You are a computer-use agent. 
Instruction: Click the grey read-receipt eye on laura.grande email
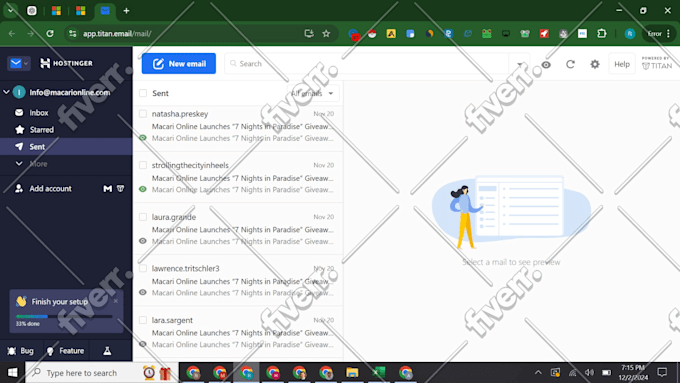143,241
